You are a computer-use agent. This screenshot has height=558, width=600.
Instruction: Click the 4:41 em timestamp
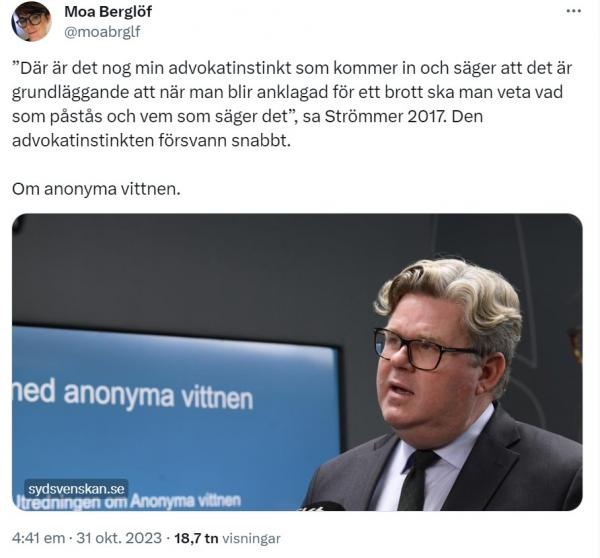coord(38,538)
